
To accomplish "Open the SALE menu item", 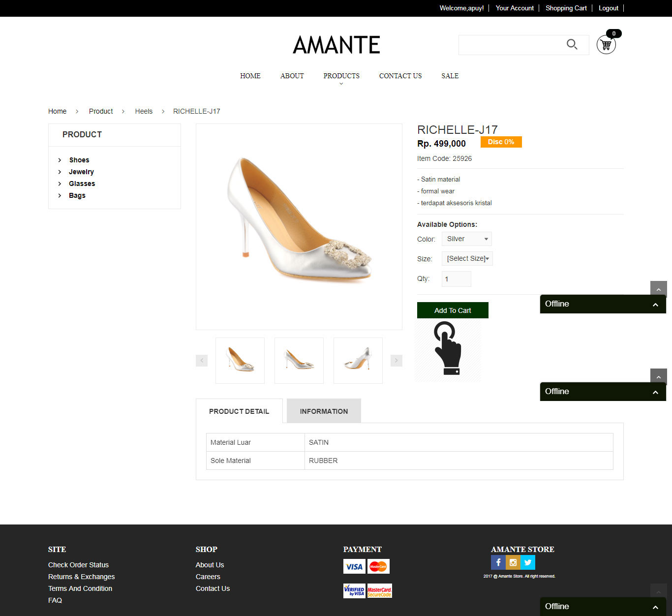I will coord(450,76).
